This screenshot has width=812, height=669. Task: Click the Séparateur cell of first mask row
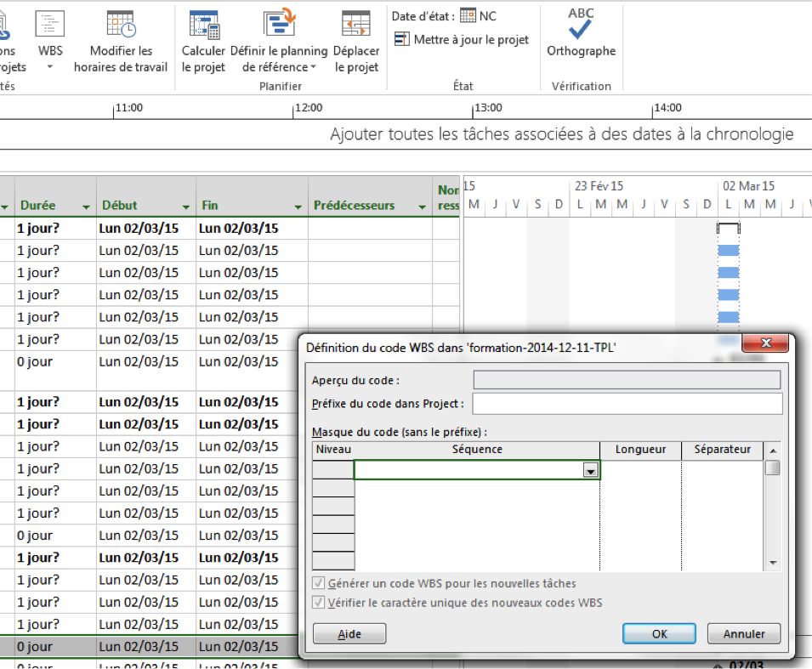pos(723,470)
